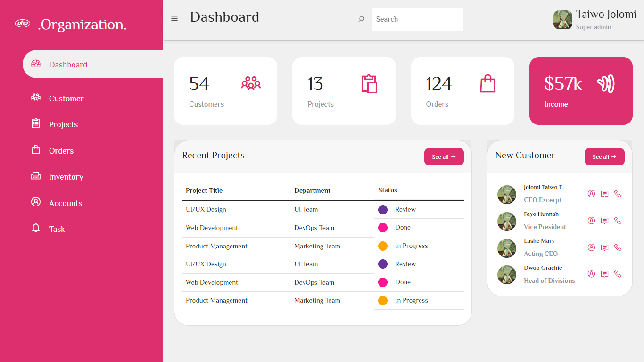Screen dimensions: 644x362
Task: Click Taiwo Jolomi's header avatar
Action: 563,20
